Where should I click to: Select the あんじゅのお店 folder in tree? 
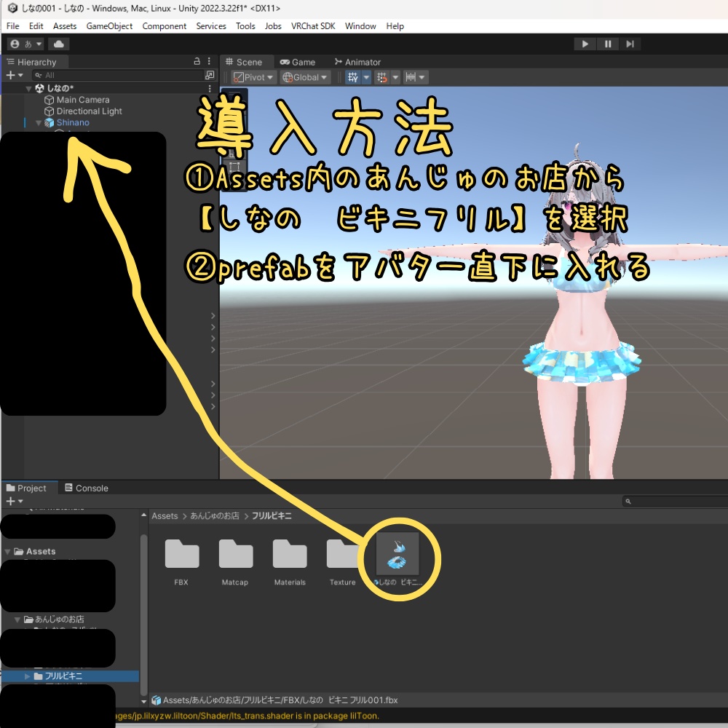[x=60, y=620]
